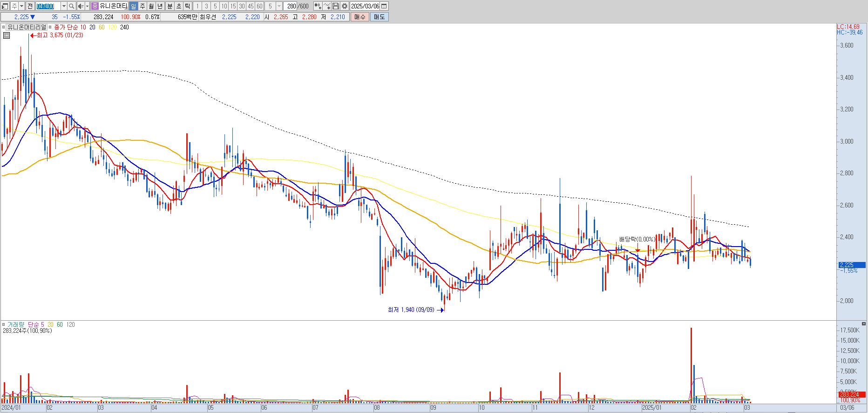The height and width of the screenshot is (413, 868).
Task: Select monthly (월) chart period
Action: click(x=151, y=6)
